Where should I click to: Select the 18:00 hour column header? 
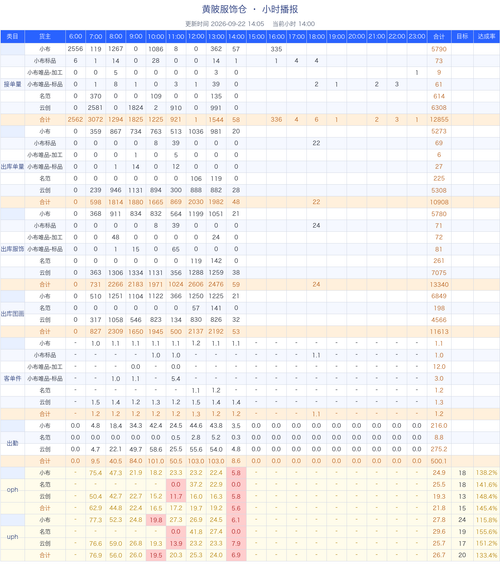tap(316, 36)
